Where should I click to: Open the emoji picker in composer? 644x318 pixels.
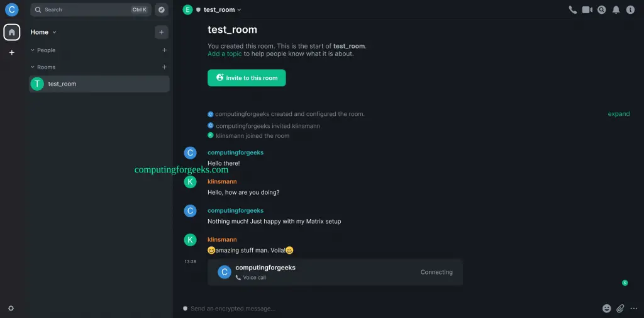click(607, 308)
